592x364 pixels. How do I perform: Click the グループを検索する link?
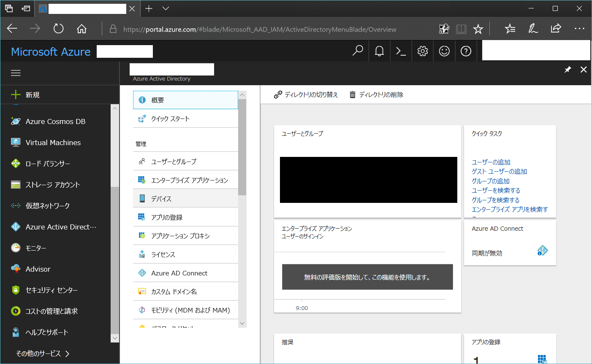click(x=496, y=200)
